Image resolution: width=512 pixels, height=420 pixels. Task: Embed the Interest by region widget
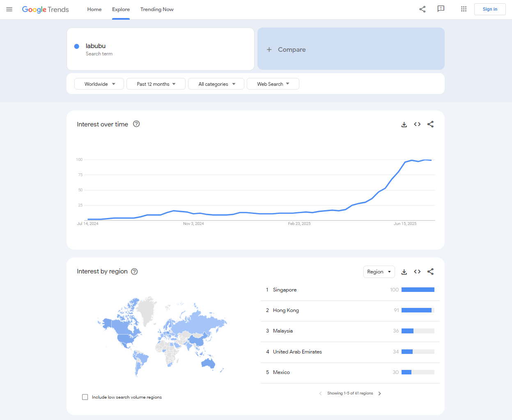(417, 272)
